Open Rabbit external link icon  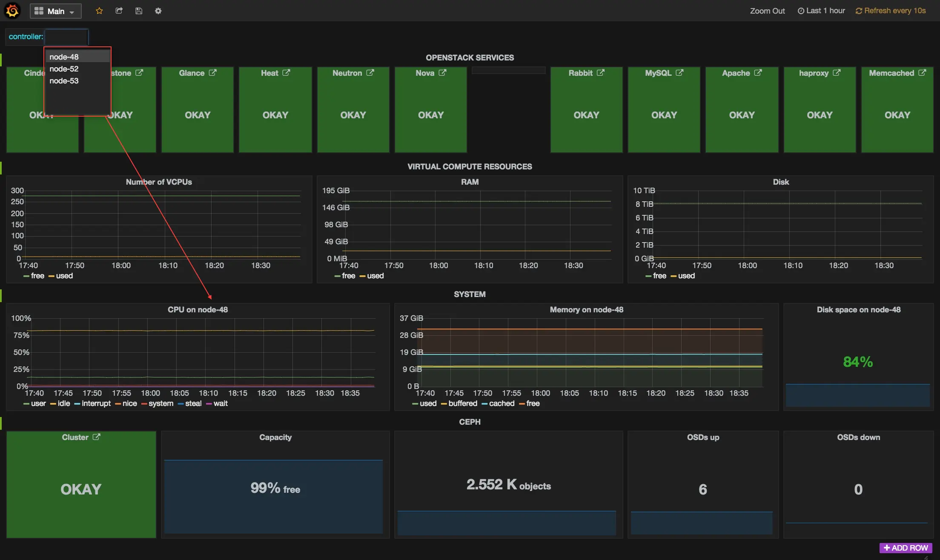tap(600, 73)
